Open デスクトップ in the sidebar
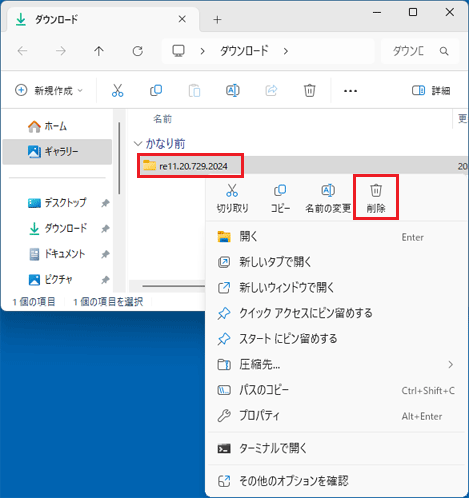469x498 pixels. pos(57,203)
